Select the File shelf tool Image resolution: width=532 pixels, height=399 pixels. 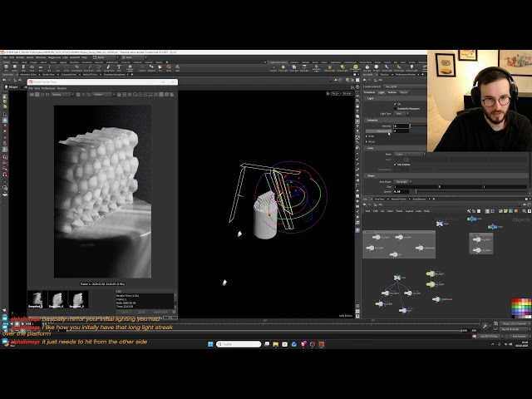click(x=160, y=68)
